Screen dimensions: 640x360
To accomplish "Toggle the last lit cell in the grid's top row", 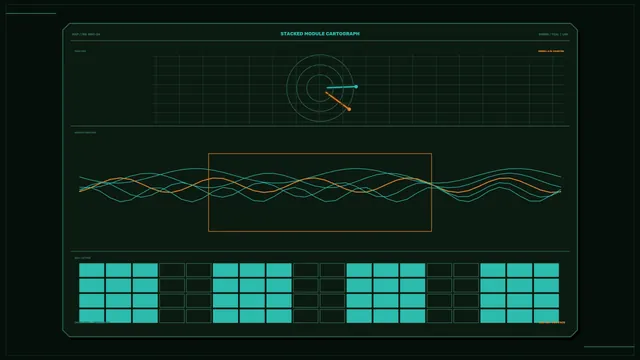I will tap(546, 270).
